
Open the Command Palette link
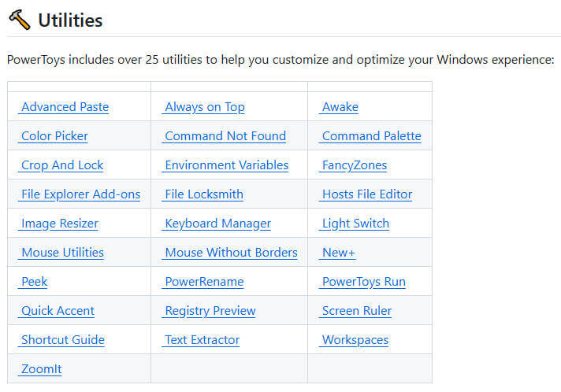click(x=370, y=136)
